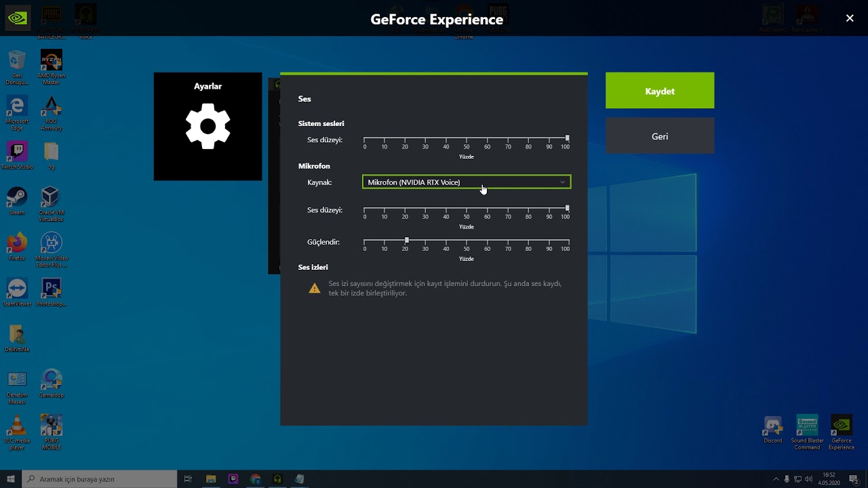
Task: Open the DelifitiNa desktop icon
Action: (17, 338)
